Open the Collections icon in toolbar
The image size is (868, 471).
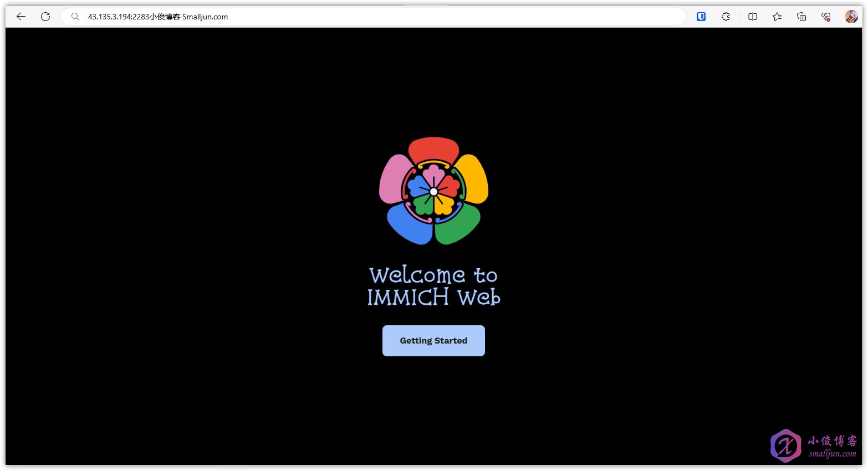pos(801,17)
